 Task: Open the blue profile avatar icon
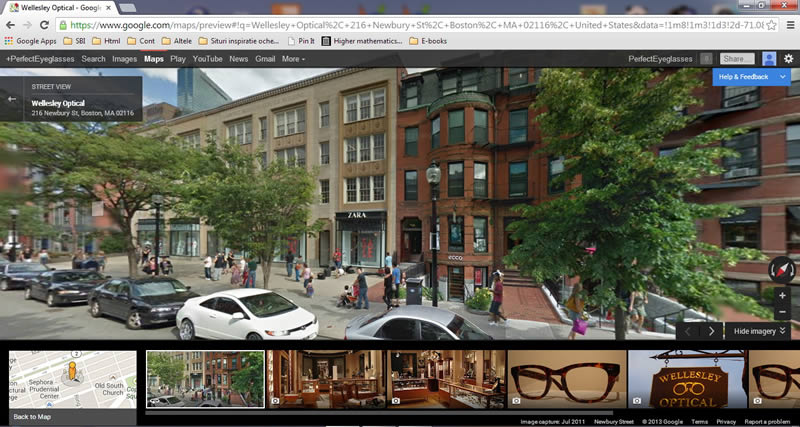(x=769, y=59)
